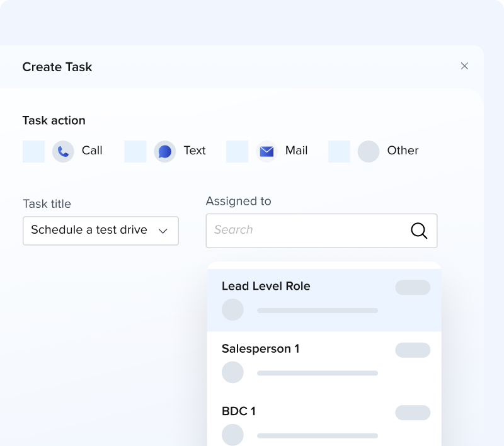Close the Create Task dialog
This screenshot has width=504, height=446.
click(464, 66)
